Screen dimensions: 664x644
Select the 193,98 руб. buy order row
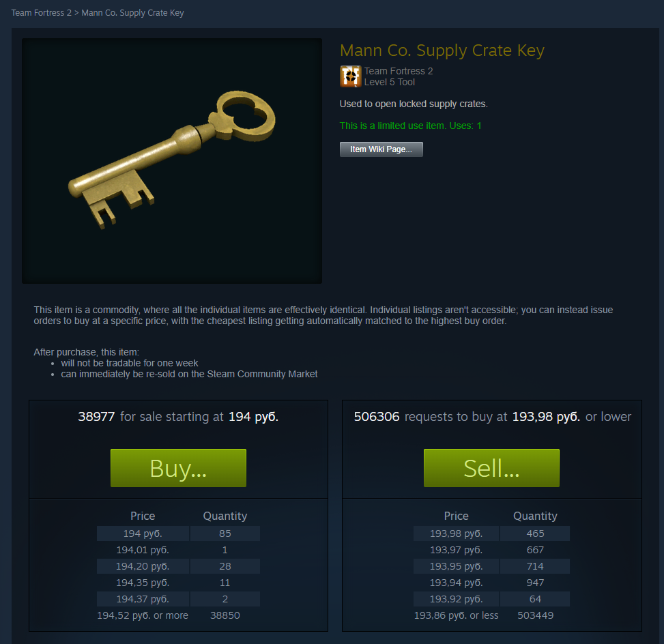[491, 533]
